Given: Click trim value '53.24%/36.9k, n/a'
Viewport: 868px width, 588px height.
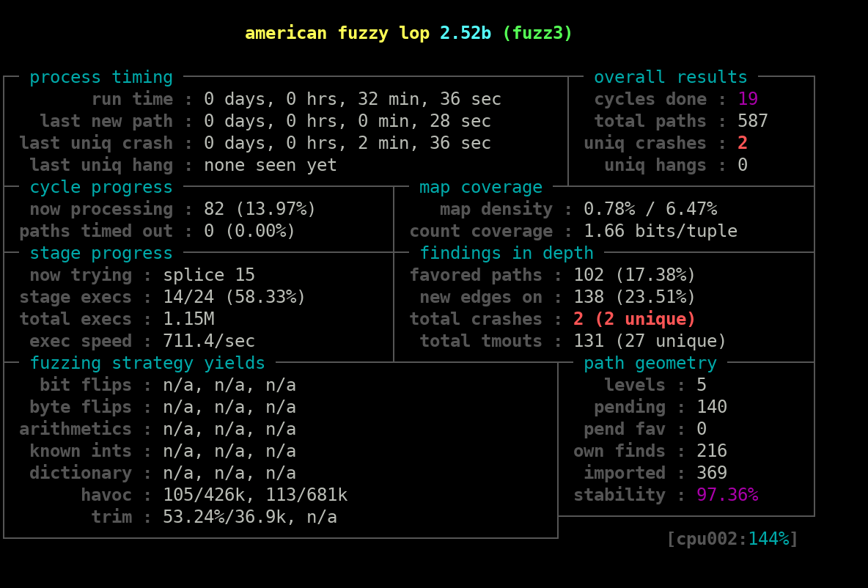Looking at the screenshot, I should [250, 517].
